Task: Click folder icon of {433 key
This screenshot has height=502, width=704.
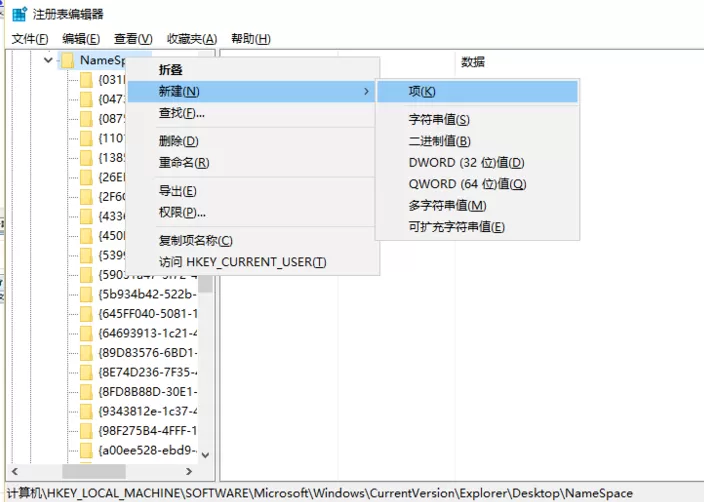Action: [x=86, y=216]
